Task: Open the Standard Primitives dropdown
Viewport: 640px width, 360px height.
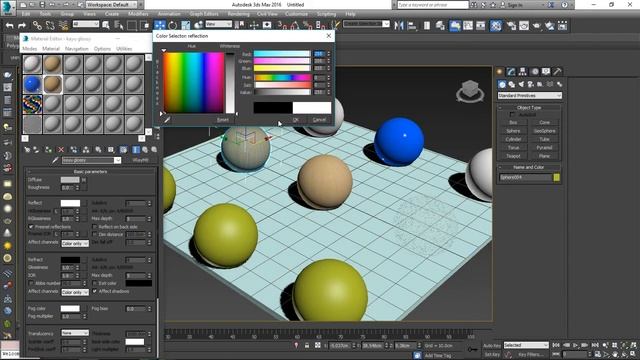Action: click(529, 96)
